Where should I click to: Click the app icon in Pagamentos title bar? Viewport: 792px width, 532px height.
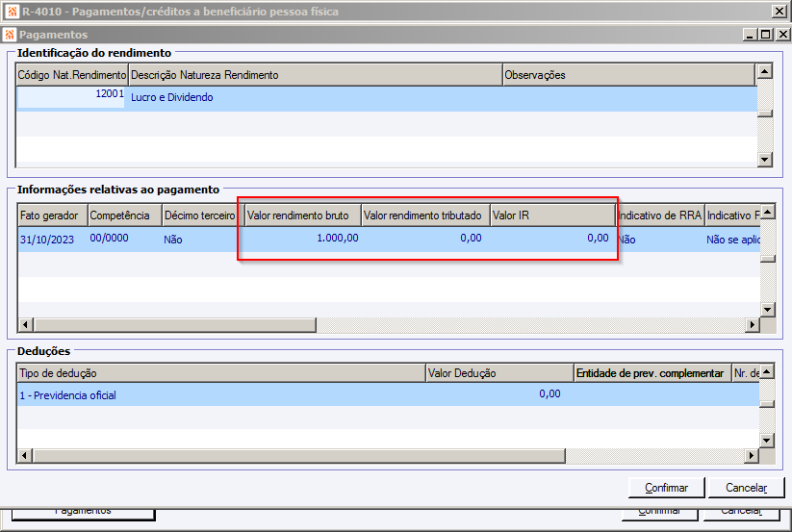point(9,35)
